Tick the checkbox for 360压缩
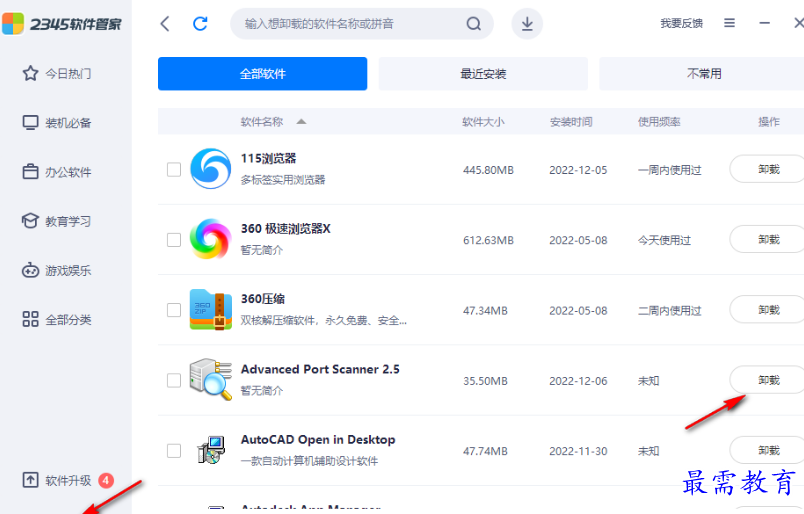 [x=174, y=310]
